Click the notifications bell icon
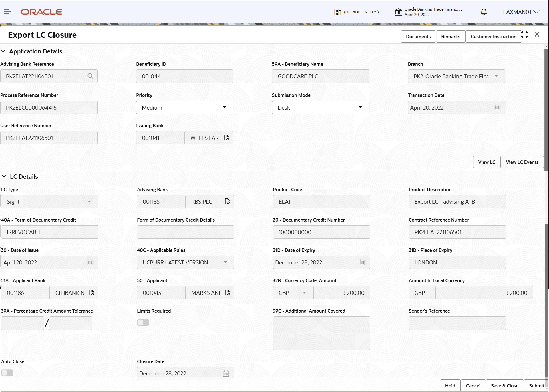 [x=484, y=12]
